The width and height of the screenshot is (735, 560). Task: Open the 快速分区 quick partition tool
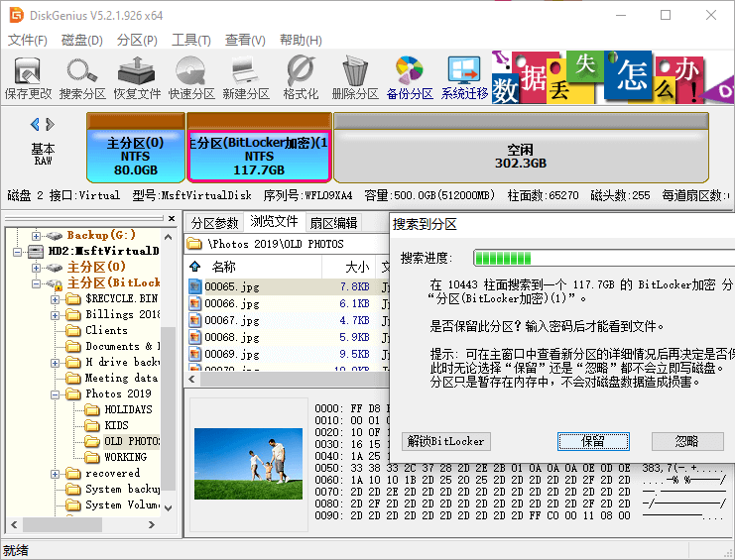(191, 77)
